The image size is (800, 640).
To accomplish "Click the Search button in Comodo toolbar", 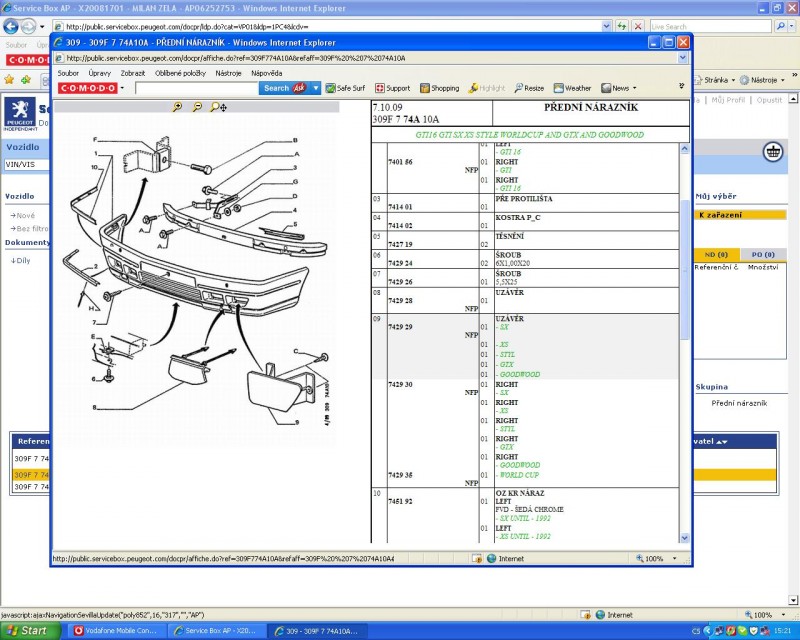I will 276,88.
